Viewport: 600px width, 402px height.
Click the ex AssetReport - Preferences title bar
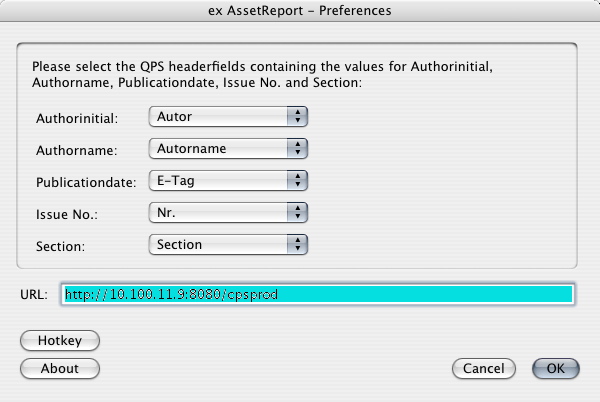pyautogui.click(x=300, y=11)
